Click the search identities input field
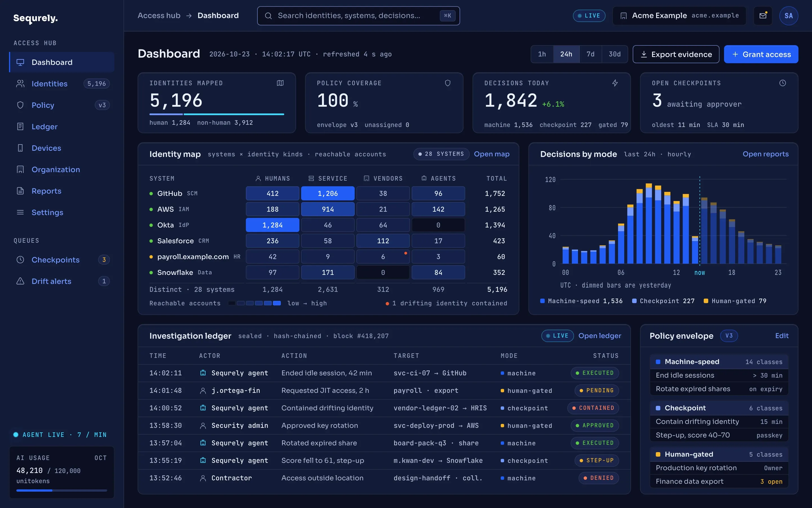Screen dimensions: 812x508 pos(358,16)
